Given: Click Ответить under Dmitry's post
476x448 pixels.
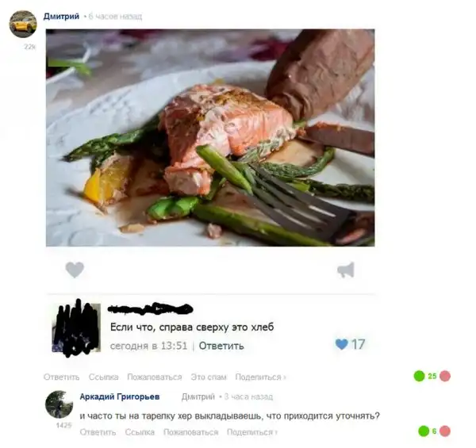Looking at the screenshot, I should click(61, 377).
